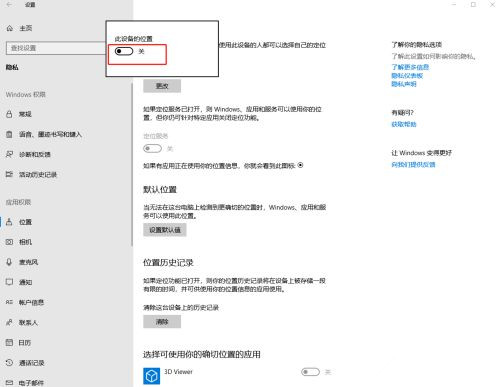Open the 隐私仪表板 link
The width and height of the screenshot is (500, 387).
(x=407, y=76)
